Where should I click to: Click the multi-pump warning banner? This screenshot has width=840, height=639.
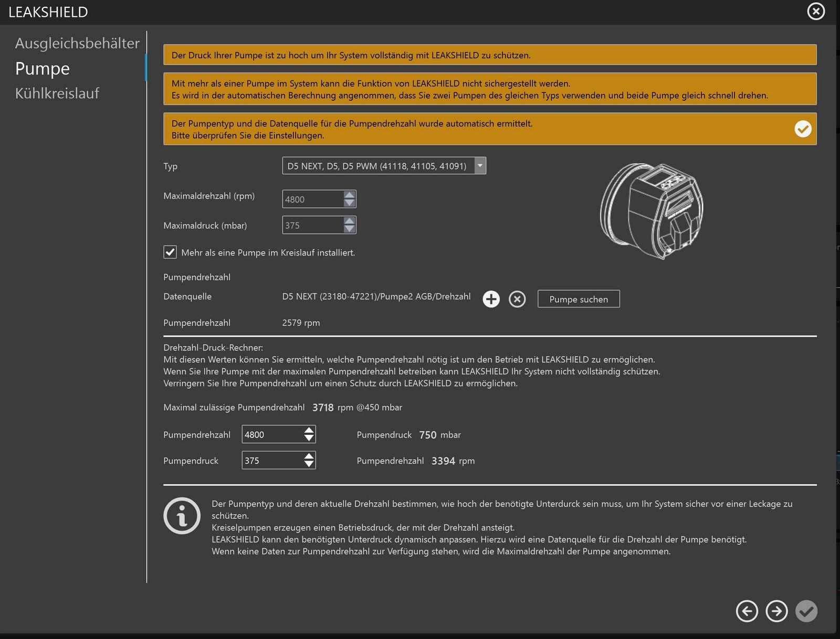(490, 89)
